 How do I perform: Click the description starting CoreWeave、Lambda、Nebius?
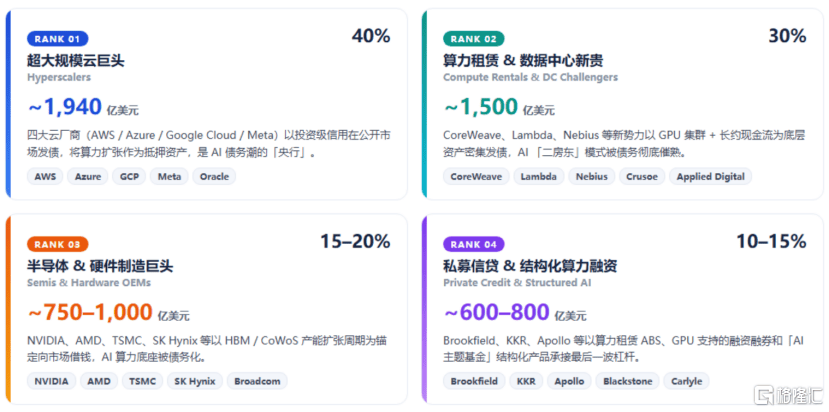[624, 144]
